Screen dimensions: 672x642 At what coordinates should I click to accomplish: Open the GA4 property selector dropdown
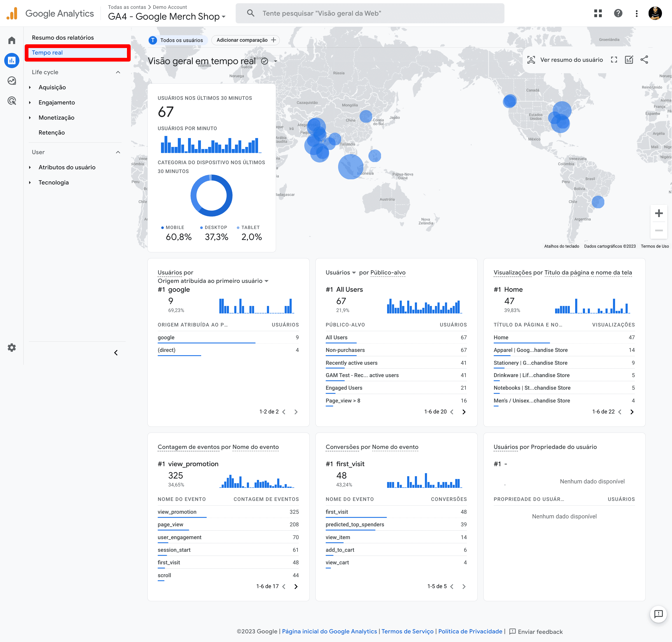pyautogui.click(x=167, y=16)
